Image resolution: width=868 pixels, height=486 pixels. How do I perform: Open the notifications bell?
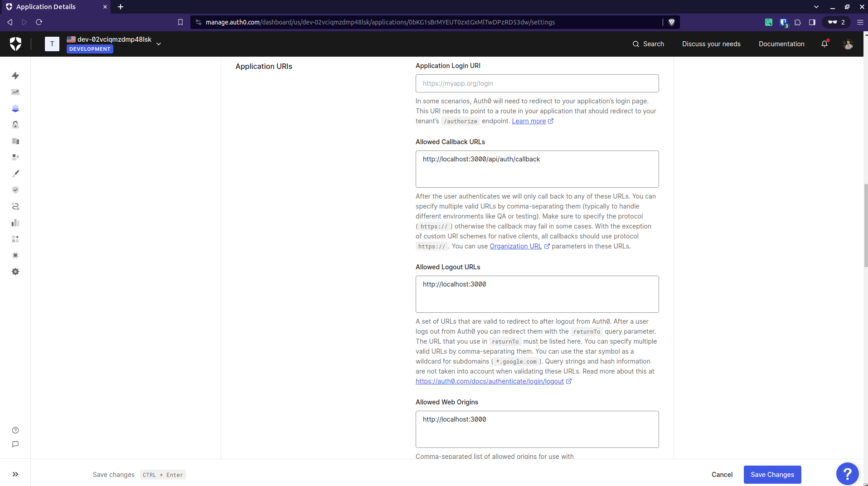pos(824,44)
